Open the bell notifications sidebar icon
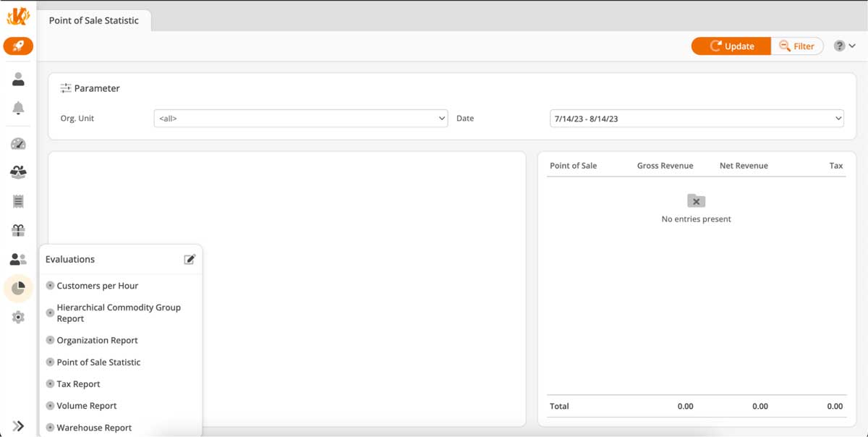 (x=17, y=109)
